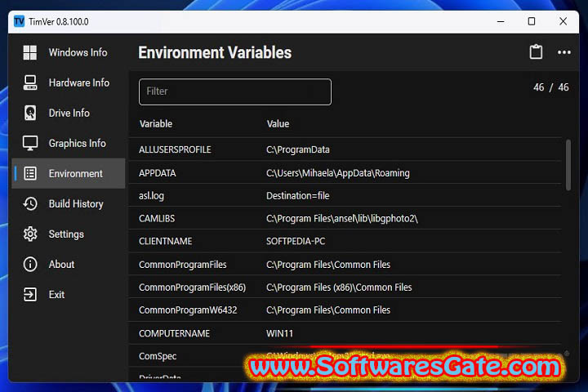Screen dimensions: 588x392
Task: Open the About label in the sidebar
Action: pos(61,264)
